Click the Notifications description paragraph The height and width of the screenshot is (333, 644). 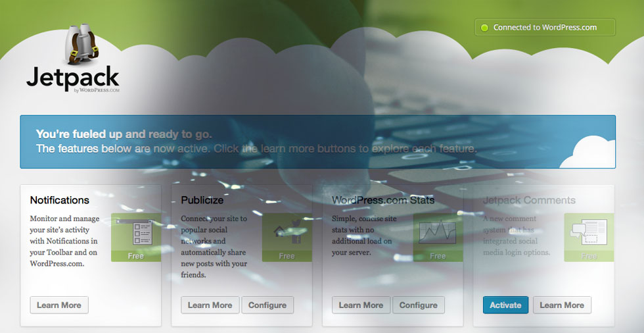64,241
